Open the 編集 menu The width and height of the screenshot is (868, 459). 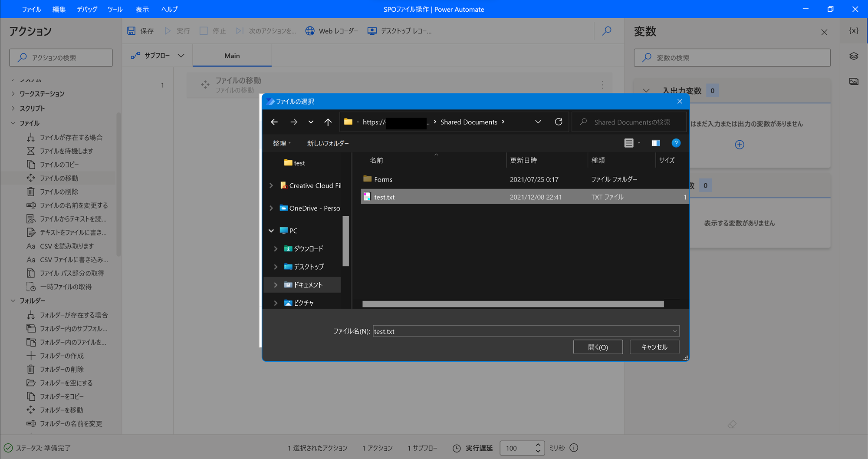click(59, 9)
